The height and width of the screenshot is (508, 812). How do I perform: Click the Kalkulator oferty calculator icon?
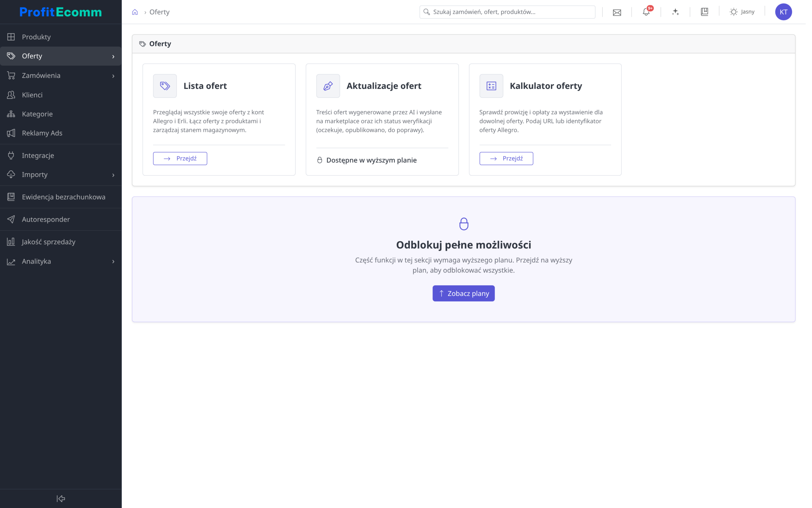tap(491, 86)
